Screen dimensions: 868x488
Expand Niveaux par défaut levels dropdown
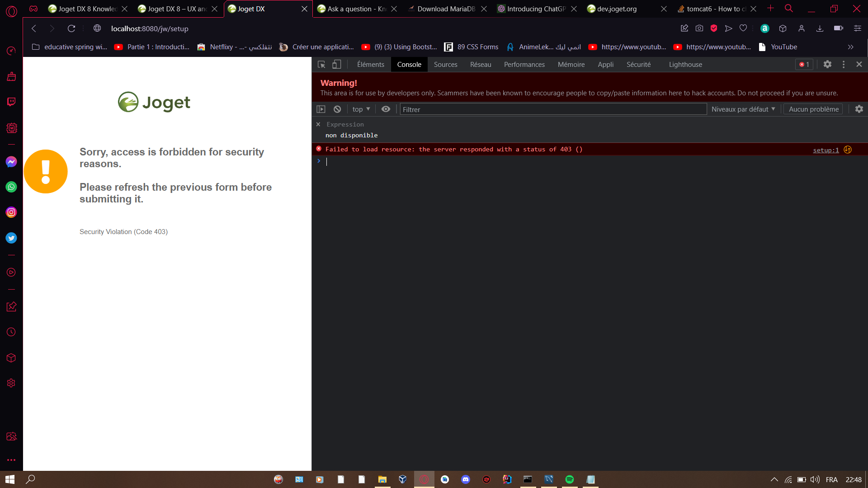(x=743, y=109)
